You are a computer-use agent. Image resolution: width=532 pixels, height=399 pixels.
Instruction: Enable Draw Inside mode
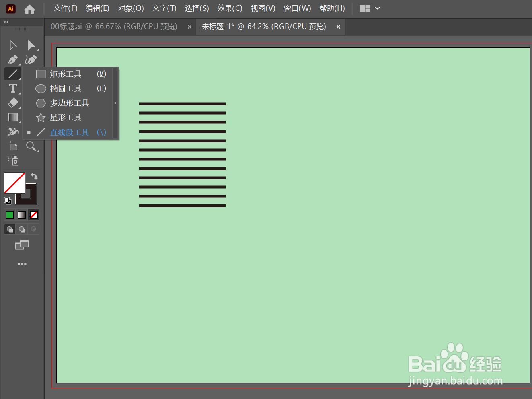tap(33, 229)
